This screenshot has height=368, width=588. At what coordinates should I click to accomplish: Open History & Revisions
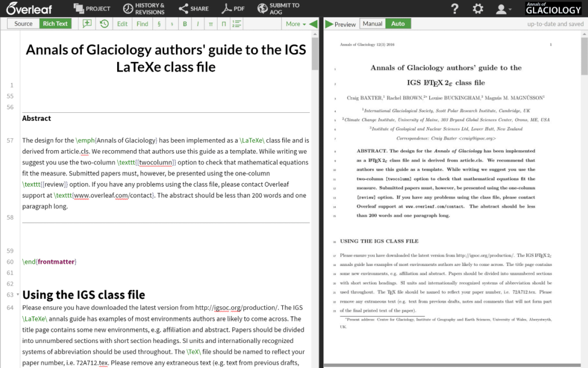(144, 9)
